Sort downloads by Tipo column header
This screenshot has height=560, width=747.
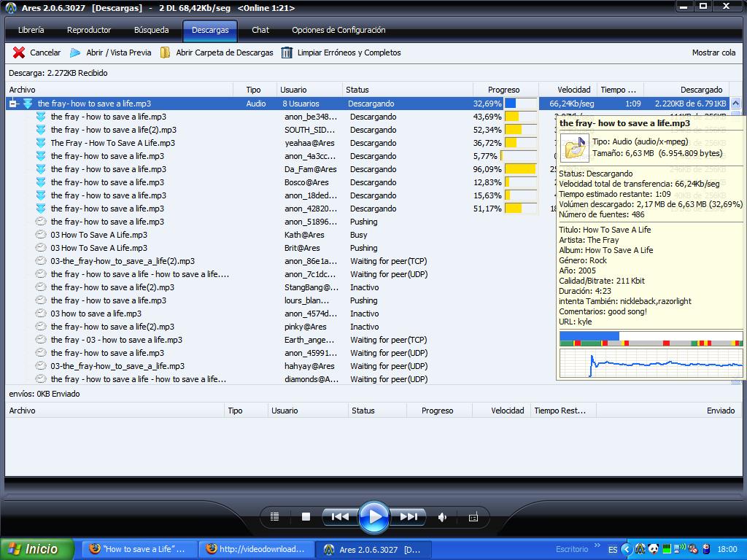tap(255, 90)
